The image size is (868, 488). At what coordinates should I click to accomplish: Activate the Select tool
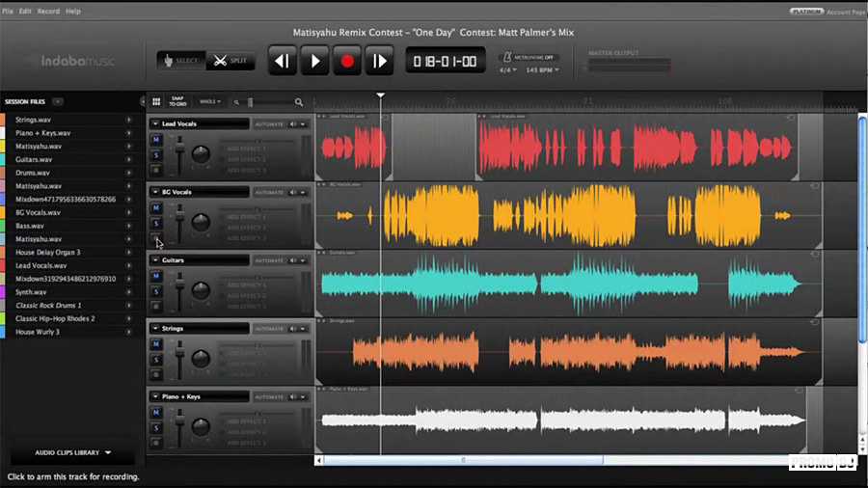181,61
